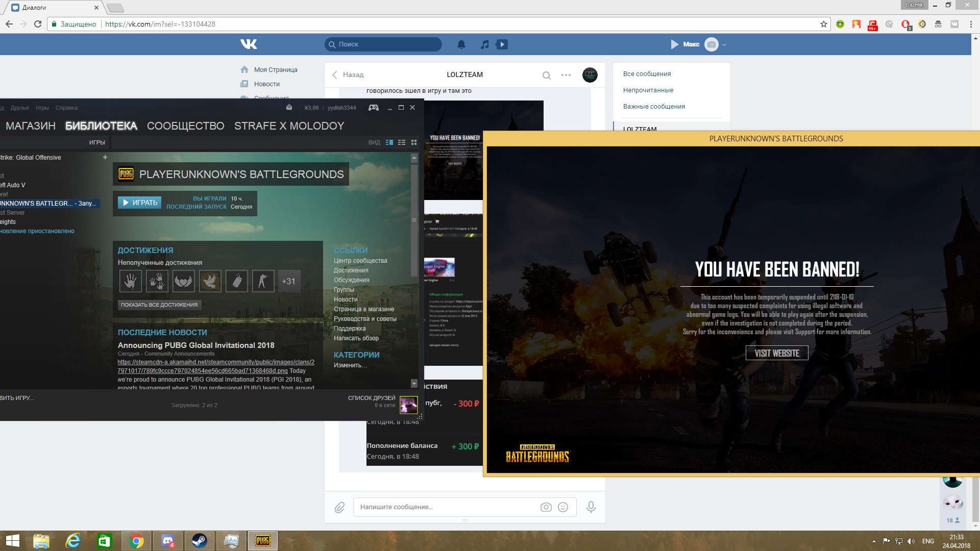Open Windows Store taskbar icon
The height and width of the screenshot is (551, 980).
[105, 541]
